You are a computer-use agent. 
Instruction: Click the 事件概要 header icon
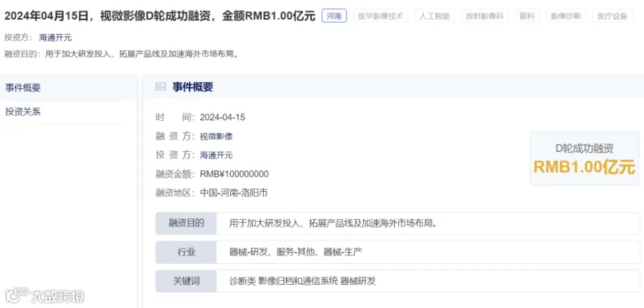(x=160, y=86)
